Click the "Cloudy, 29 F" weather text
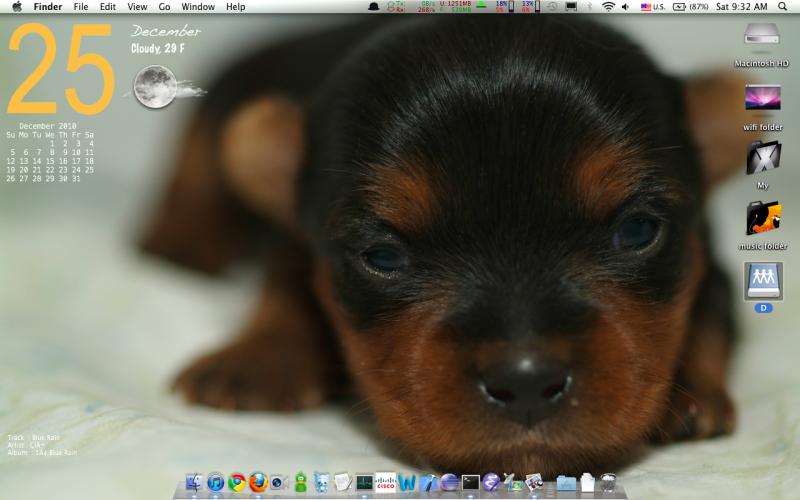 (158, 48)
